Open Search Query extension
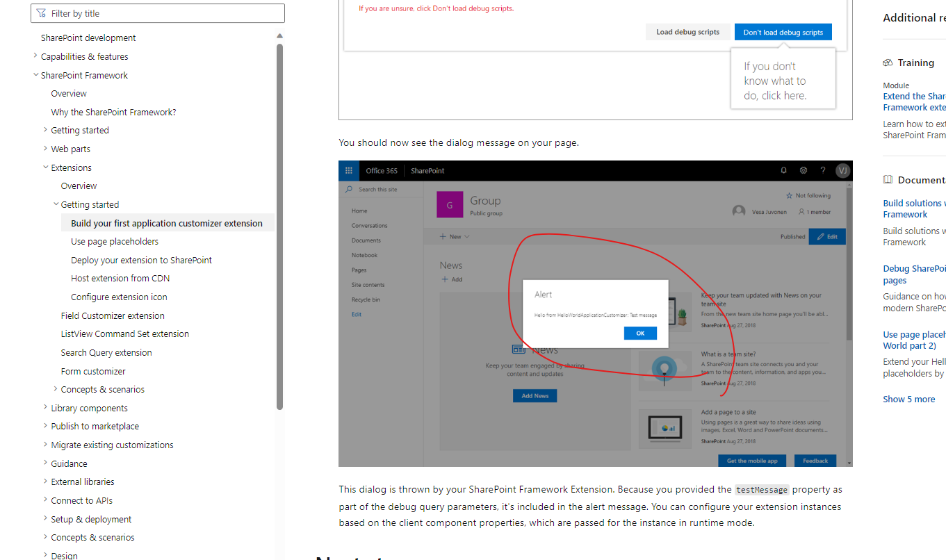Screen dimensions: 946x560 [106, 352]
